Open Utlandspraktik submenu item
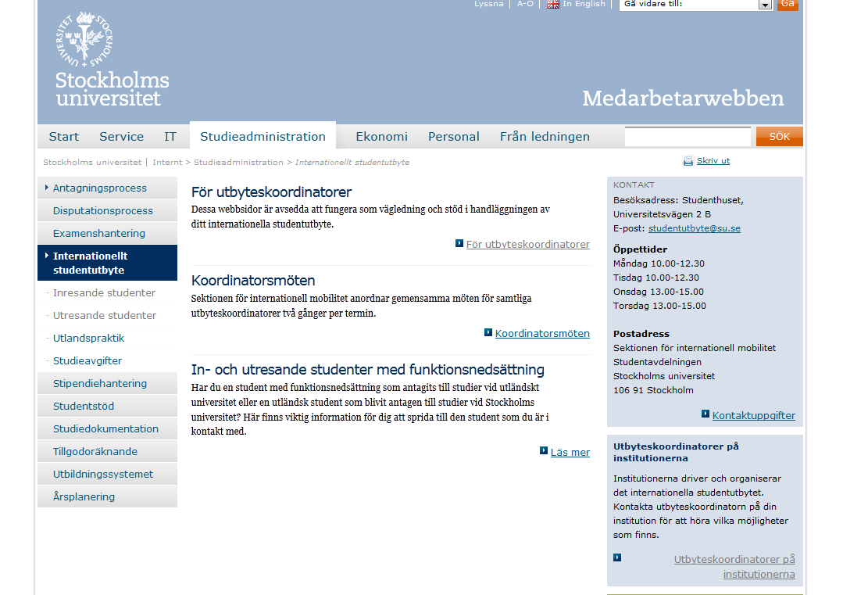The height and width of the screenshot is (595, 868). pos(88,339)
